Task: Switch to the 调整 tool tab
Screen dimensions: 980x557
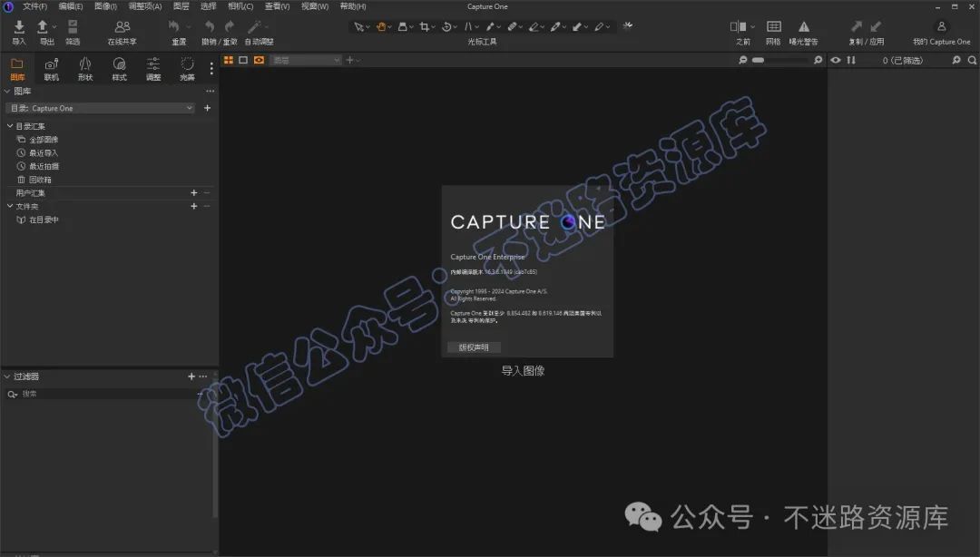Action: 153,69
